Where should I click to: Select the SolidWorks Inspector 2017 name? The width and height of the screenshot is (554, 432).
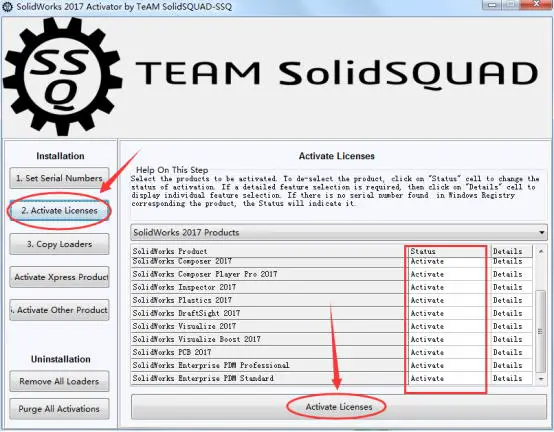click(x=184, y=287)
